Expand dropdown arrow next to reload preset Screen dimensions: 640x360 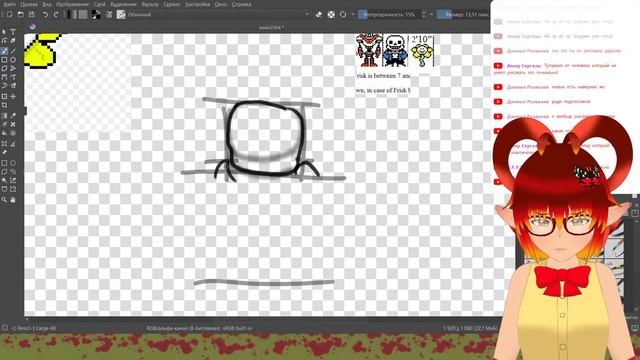point(353,14)
